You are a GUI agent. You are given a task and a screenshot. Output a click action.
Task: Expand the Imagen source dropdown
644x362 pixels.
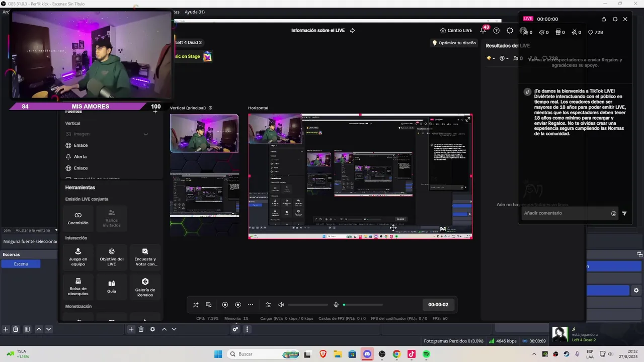(x=146, y=134)
